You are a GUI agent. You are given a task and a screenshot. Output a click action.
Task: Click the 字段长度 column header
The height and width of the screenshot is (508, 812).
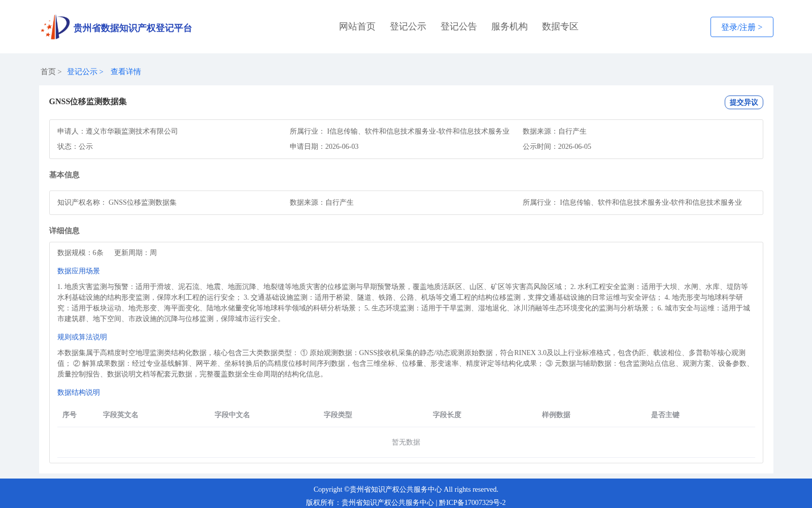point(447,415)
